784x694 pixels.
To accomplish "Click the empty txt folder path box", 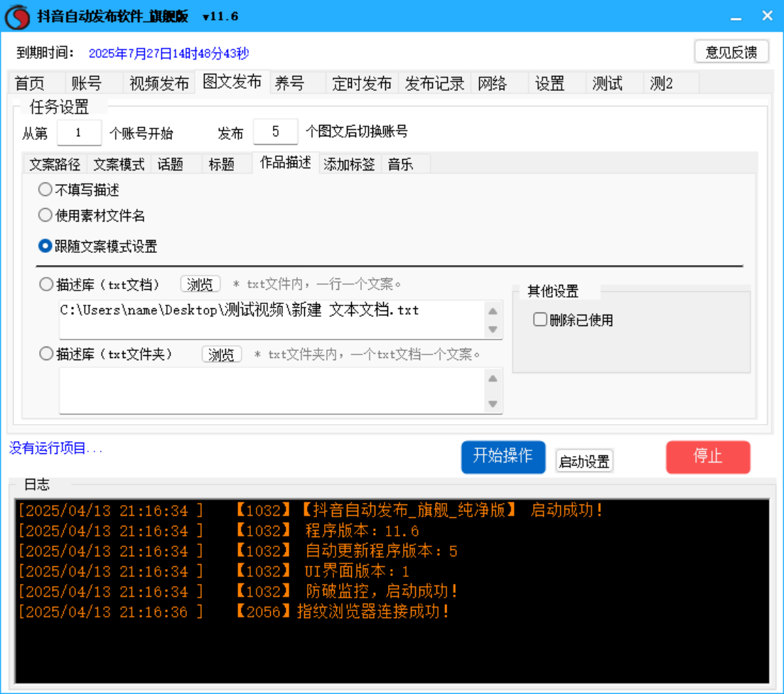I will 272,391.
